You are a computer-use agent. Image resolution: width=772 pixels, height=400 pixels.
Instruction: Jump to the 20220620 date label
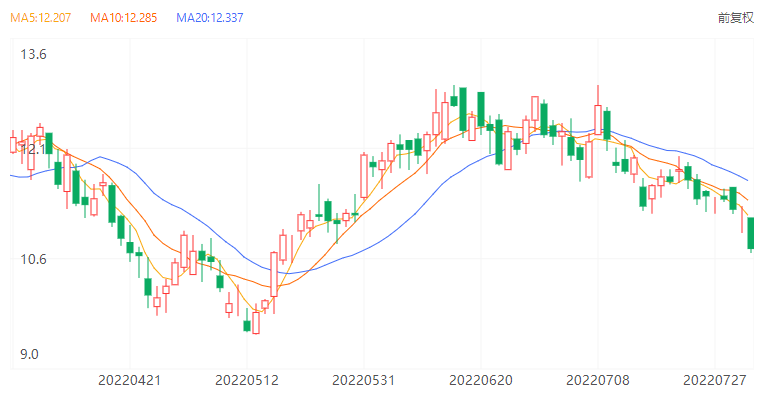[x=480, y=380]
